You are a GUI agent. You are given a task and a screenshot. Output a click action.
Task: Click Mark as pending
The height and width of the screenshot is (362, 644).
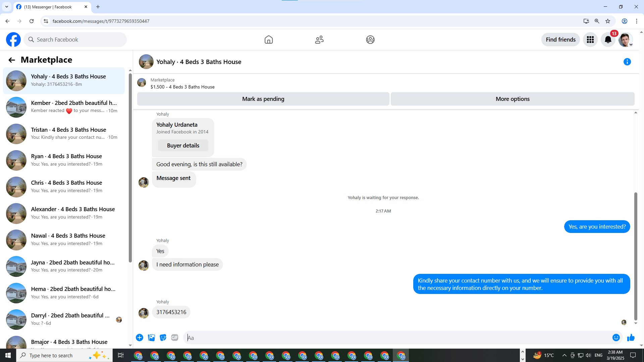[263, 99]
